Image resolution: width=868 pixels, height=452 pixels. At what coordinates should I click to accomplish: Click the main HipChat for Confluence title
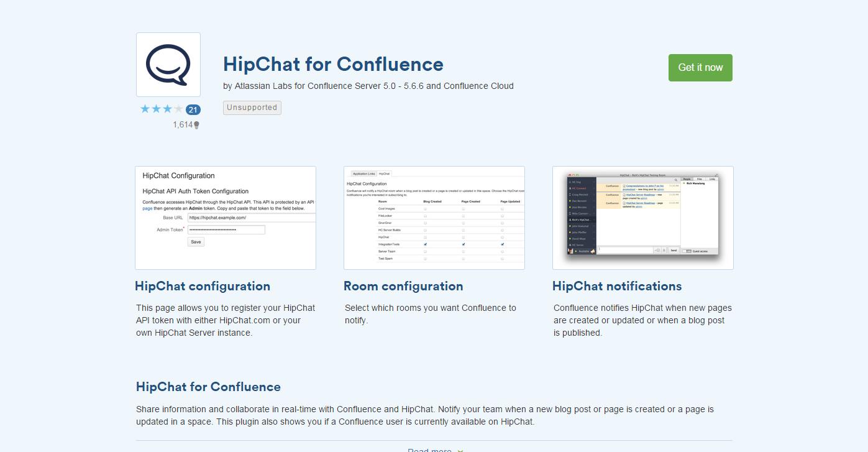coord(333,64)
